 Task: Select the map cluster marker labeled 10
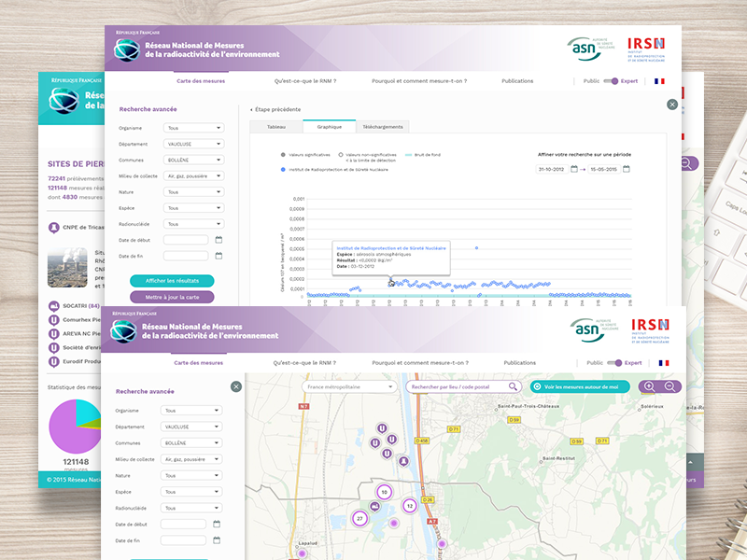click(x=383, y=492)
